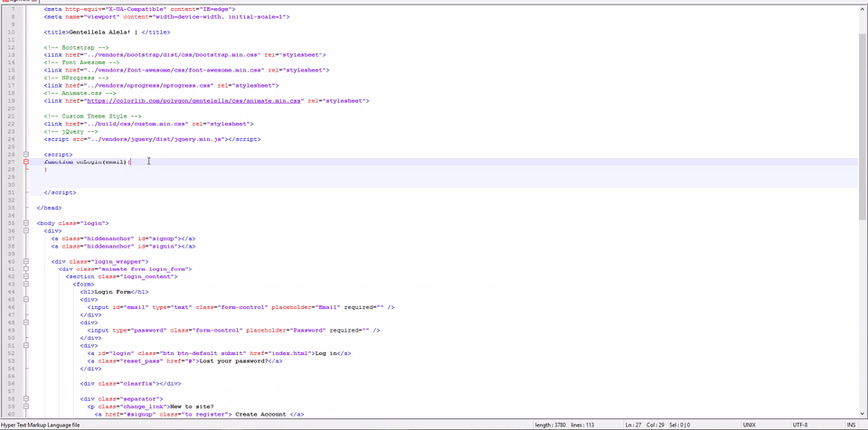Click the clearfix div line
The image size is (868, 430).
point(130,384)
